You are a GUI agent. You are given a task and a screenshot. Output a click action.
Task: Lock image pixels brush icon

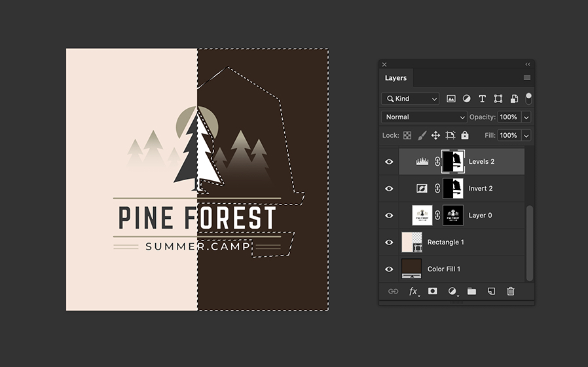(422, 135)
